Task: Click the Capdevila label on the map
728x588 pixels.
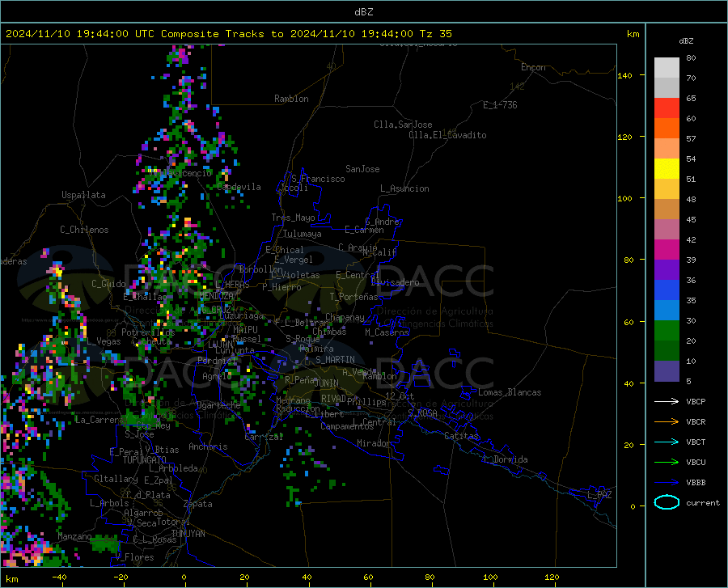Action: [239, 187]
